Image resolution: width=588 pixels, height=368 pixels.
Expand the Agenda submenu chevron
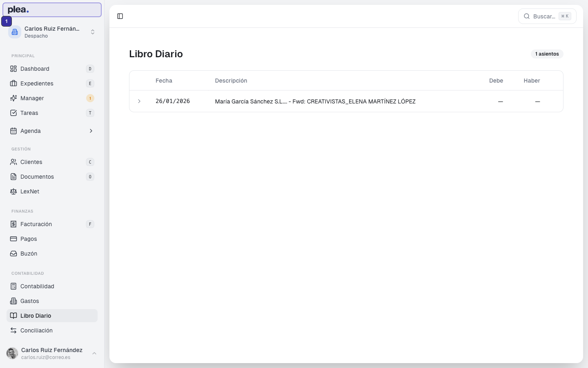click(91, 131)
